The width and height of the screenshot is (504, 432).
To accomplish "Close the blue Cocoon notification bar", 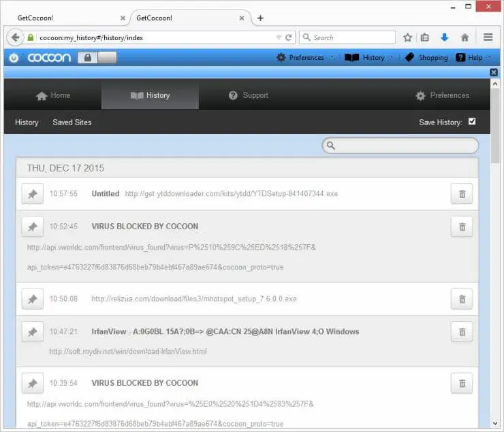I will coord(494,72).
